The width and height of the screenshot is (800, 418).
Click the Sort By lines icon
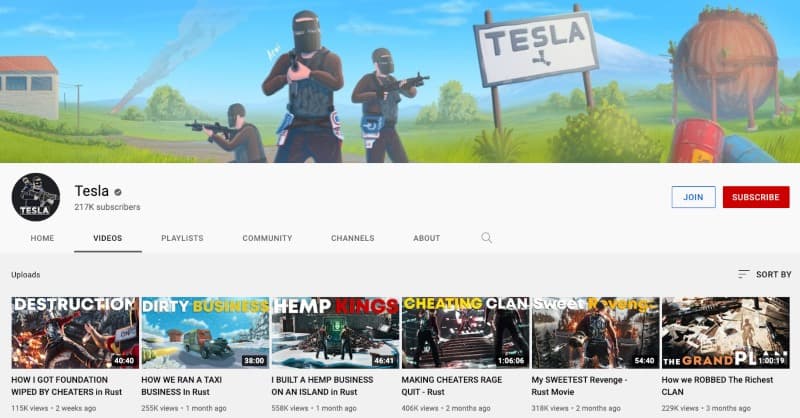[x=743, y=274]
